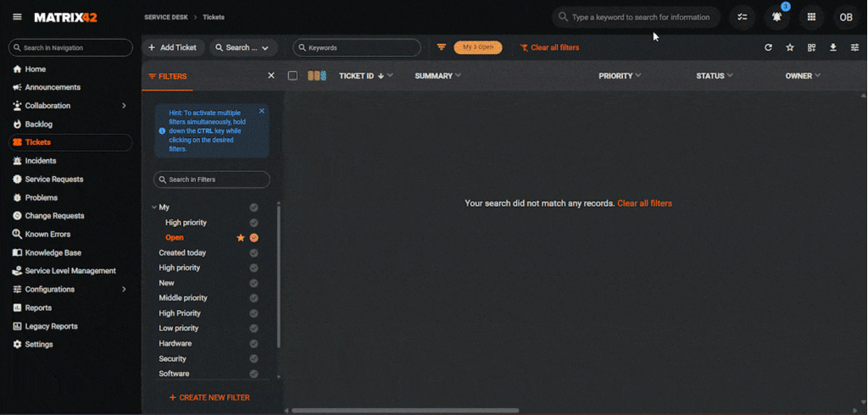Click the task checklist icon in header

coord(743,17)
